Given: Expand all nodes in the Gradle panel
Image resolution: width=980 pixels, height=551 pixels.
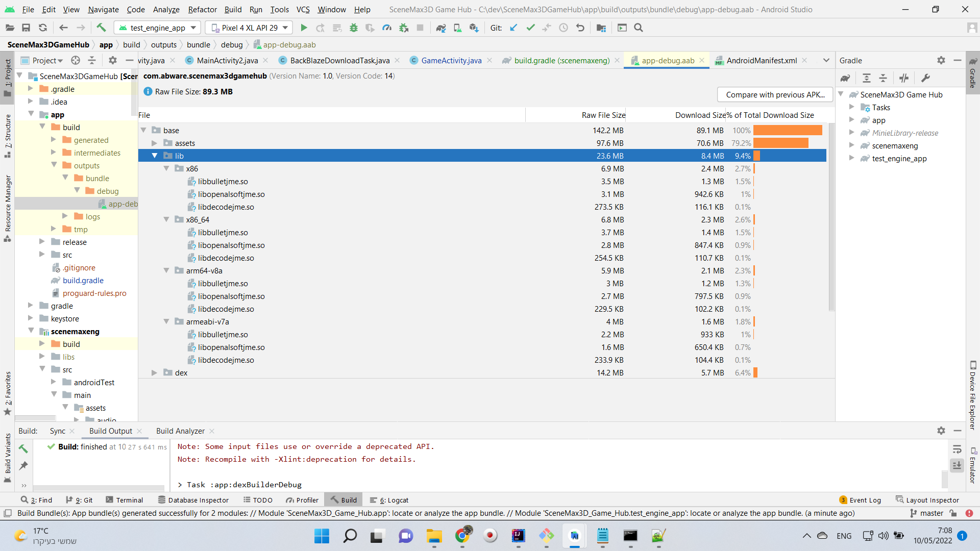Looking at the screenshot, I should [x=867, y=78].
